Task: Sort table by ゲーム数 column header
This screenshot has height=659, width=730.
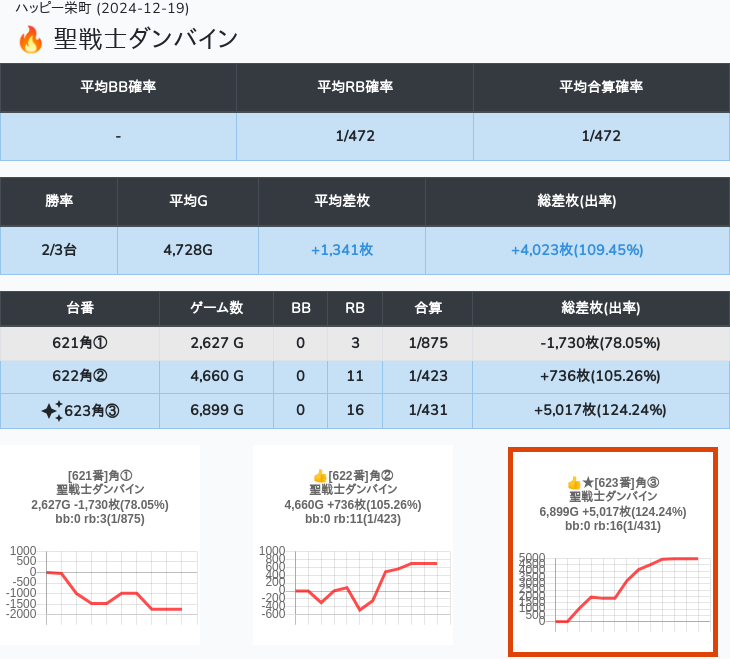Action: pos(216,309)
